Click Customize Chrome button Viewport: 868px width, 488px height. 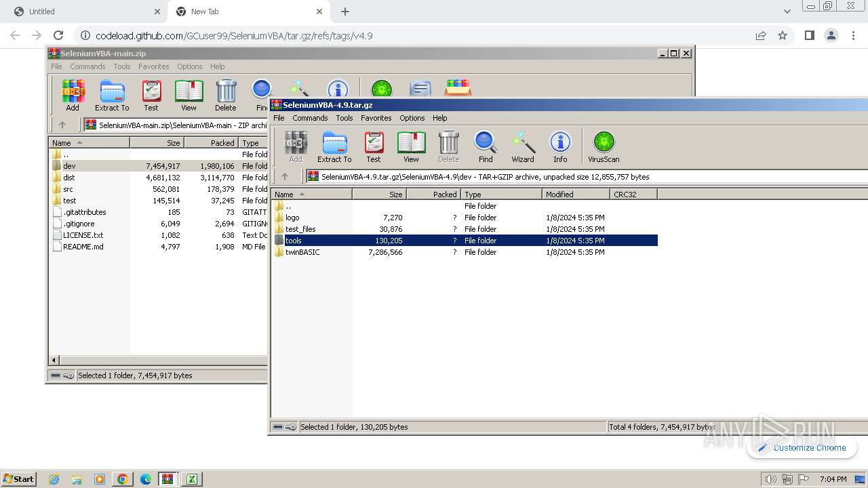802,447
